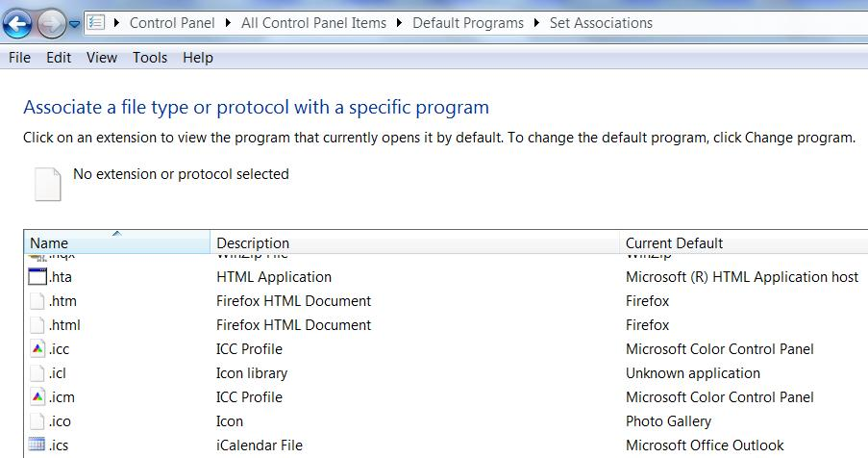Open the Tools menu
The width and height of the screenshot is (868, 458).
(x=150, y=58)
